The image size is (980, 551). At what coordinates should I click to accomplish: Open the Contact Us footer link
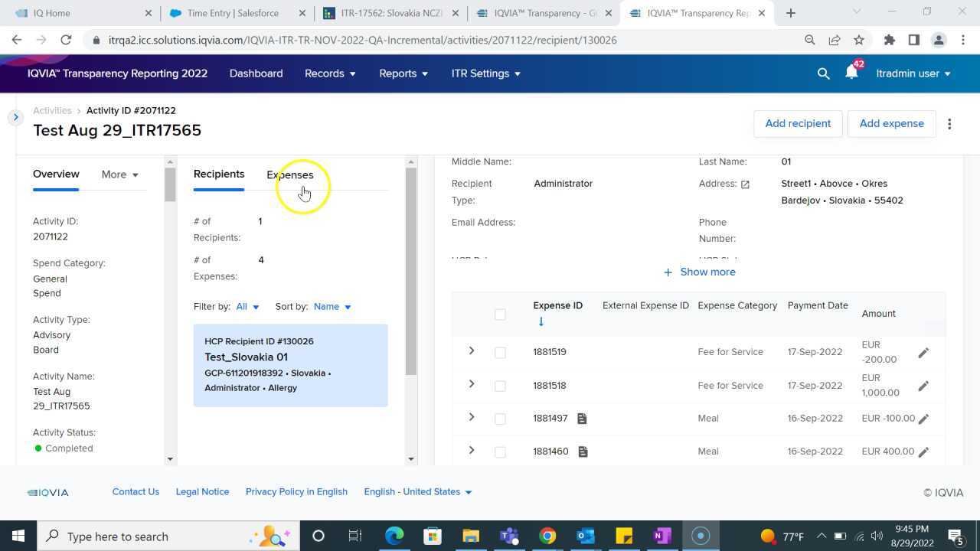click(136, 492)
